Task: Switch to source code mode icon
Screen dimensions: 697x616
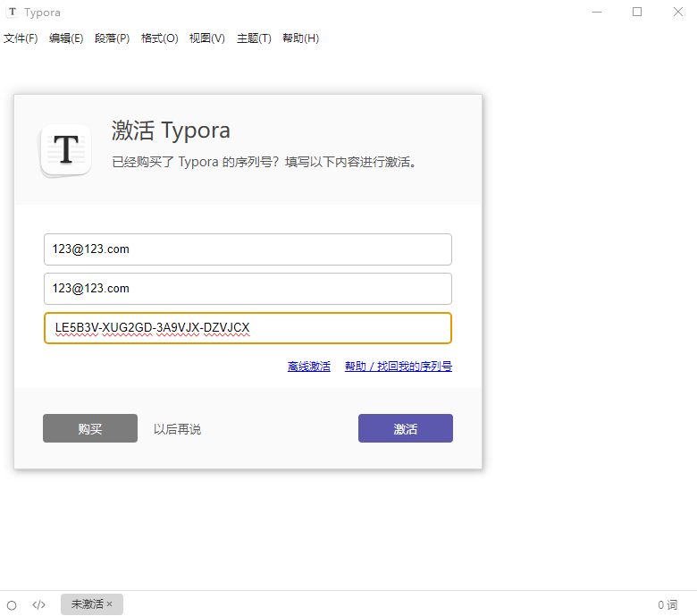Action: 38,604
